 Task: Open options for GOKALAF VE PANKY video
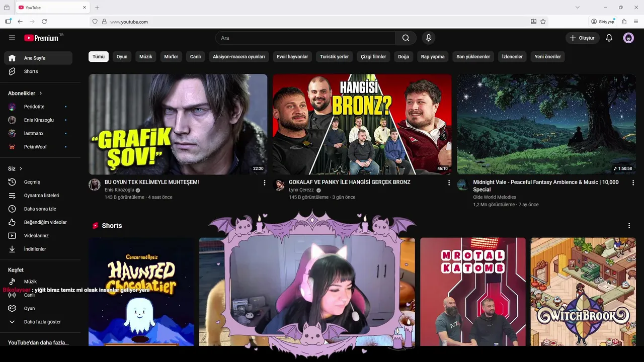449,183
